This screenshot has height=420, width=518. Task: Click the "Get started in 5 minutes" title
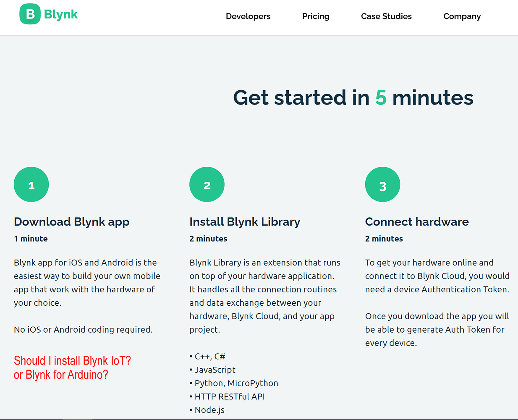tap(353, 97)
